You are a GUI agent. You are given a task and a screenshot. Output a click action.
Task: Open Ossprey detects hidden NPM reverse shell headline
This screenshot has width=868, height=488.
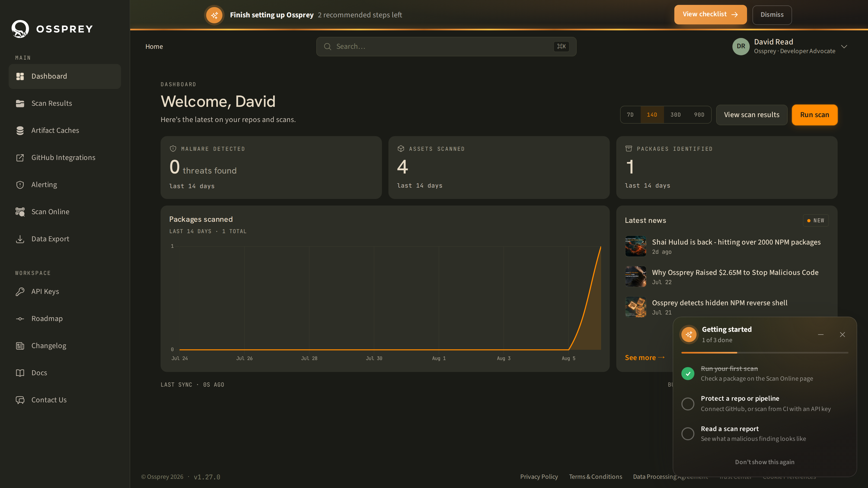(x=720, y=303)
